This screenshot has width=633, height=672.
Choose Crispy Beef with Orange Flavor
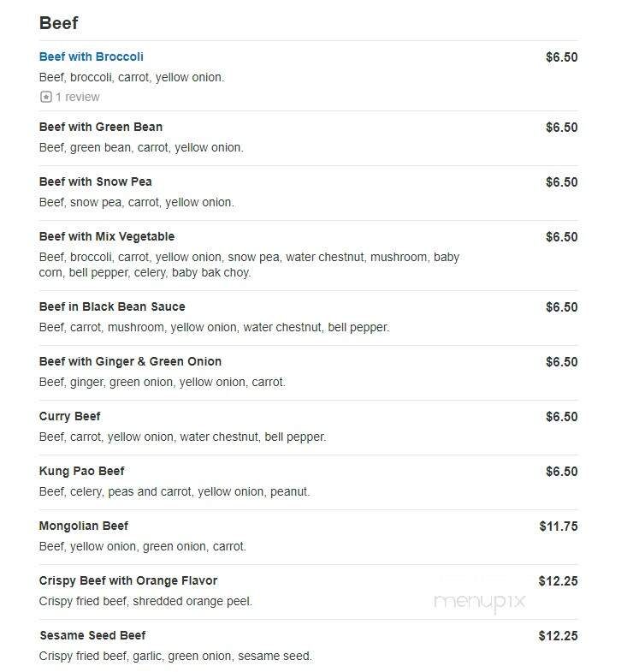128,580
